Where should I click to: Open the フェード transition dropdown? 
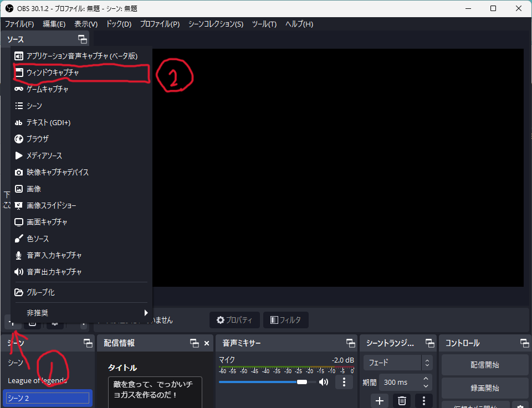(397, 363)
